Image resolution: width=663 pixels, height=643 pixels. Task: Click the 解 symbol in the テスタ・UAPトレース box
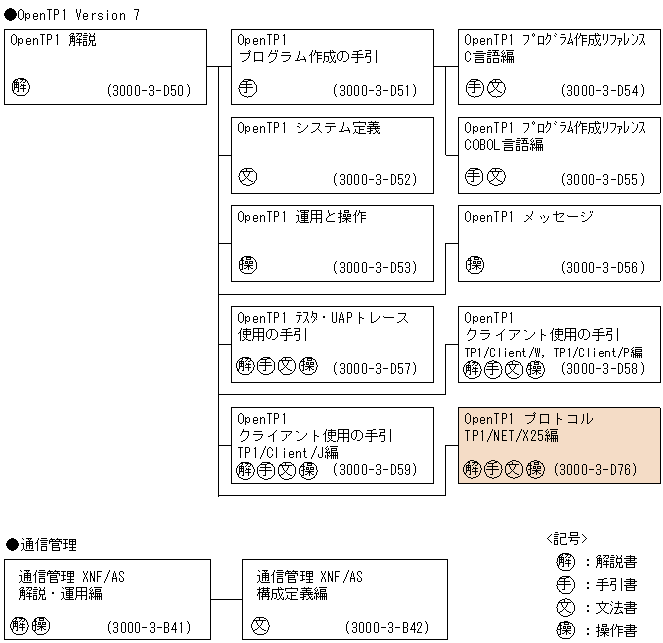click(245, 366)
